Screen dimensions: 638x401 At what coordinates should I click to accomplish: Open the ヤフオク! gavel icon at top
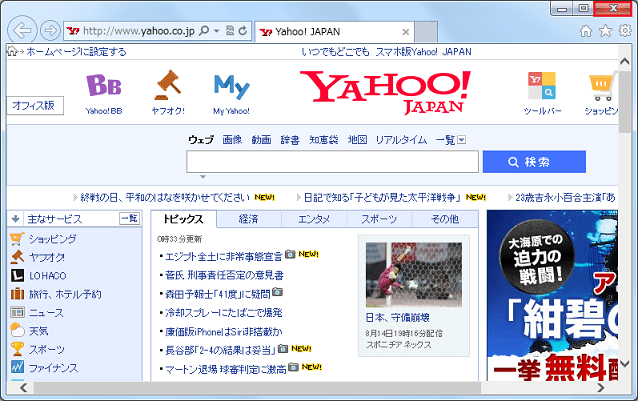click(x=168, y=85)
